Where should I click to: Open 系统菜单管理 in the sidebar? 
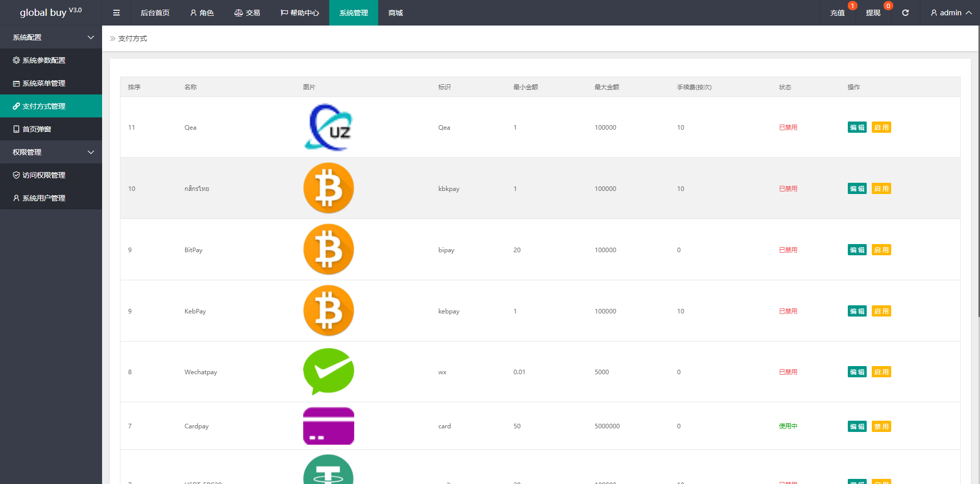pyautogui.click(x=51, y=83)
